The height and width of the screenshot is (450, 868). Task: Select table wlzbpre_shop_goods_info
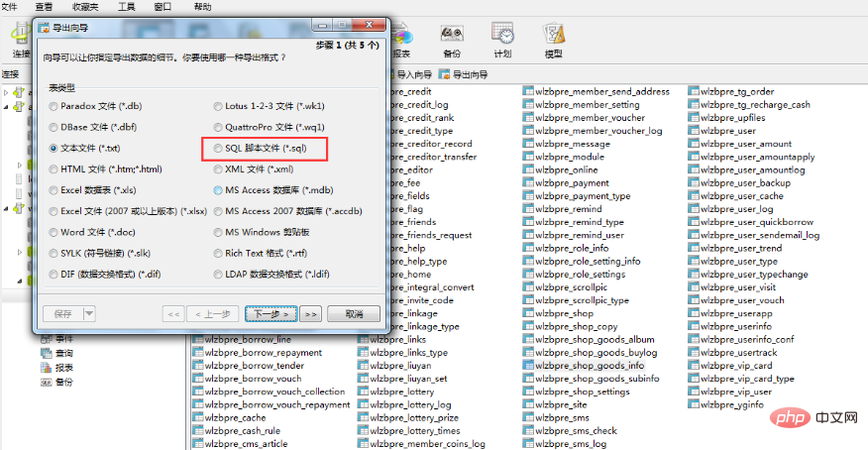[590, 366]
